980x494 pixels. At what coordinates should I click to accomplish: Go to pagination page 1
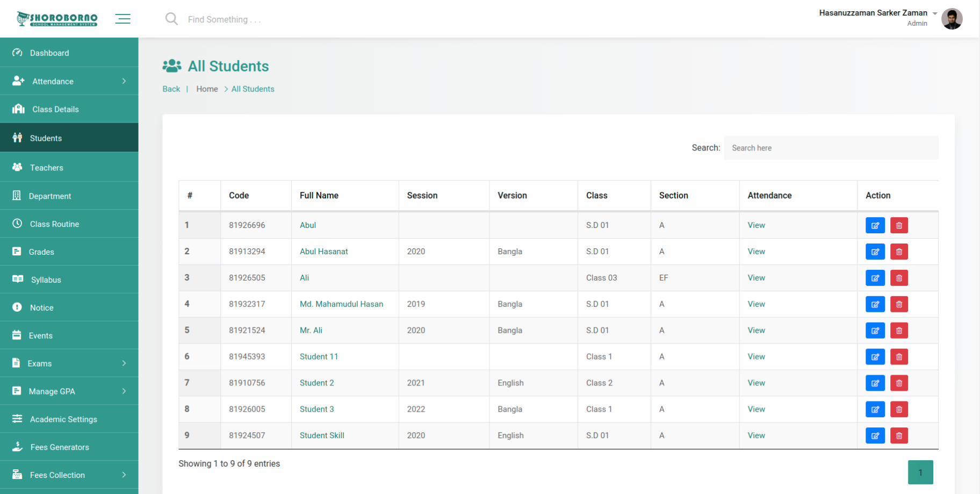pyautogui.click(x=920, y=472)
